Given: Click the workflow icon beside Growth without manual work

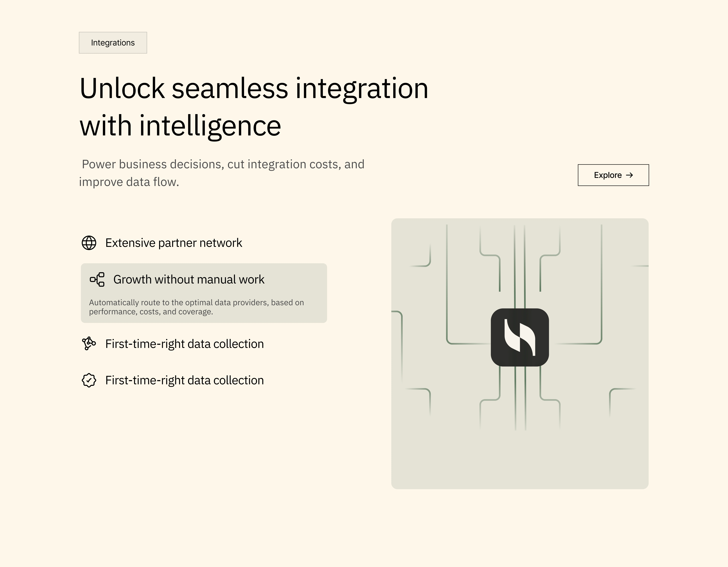Looking at the screenshot, I should [x=97, y=279].
